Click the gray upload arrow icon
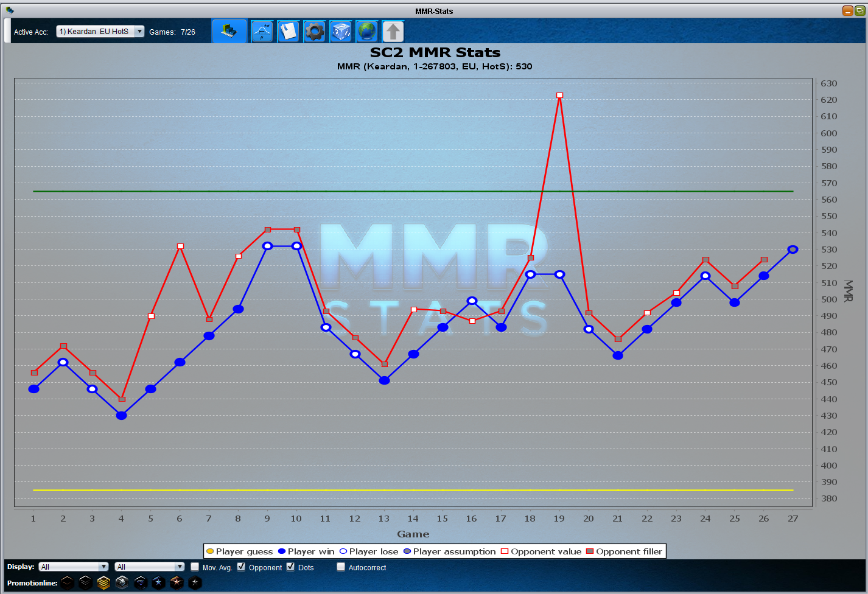Viewport: 868px width, 594px height. [x=393, y=31]
